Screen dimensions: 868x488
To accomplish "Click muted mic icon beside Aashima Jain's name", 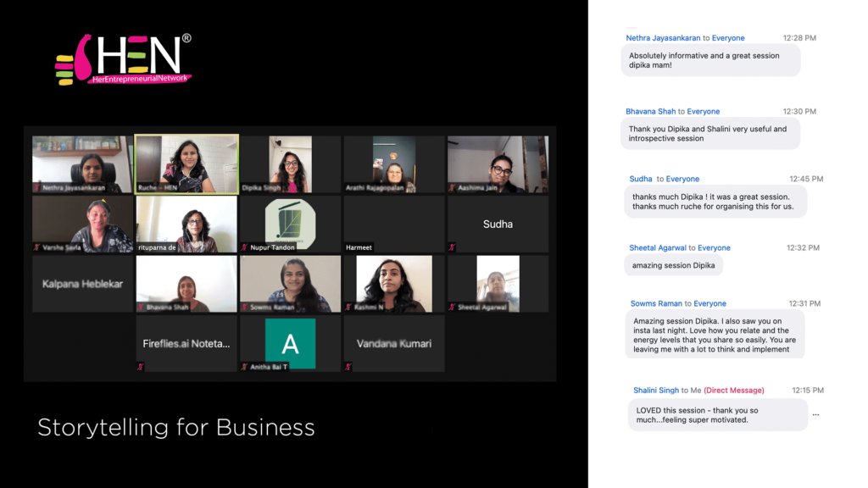I will [453, 187].
